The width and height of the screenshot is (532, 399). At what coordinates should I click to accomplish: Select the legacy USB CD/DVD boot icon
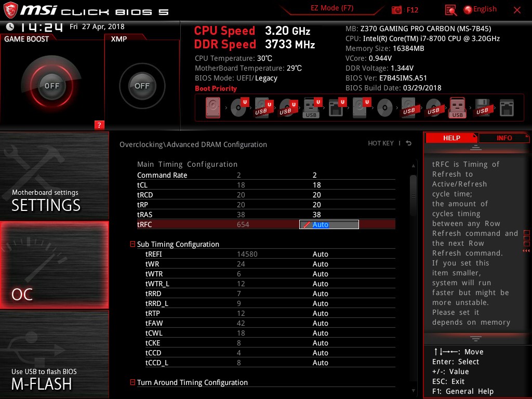(x=433, y=108)
